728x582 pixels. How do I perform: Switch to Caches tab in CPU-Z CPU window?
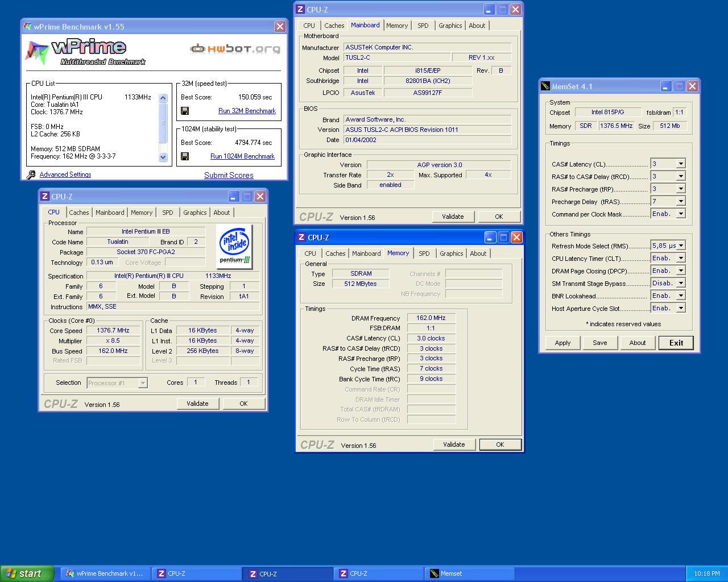79,213
